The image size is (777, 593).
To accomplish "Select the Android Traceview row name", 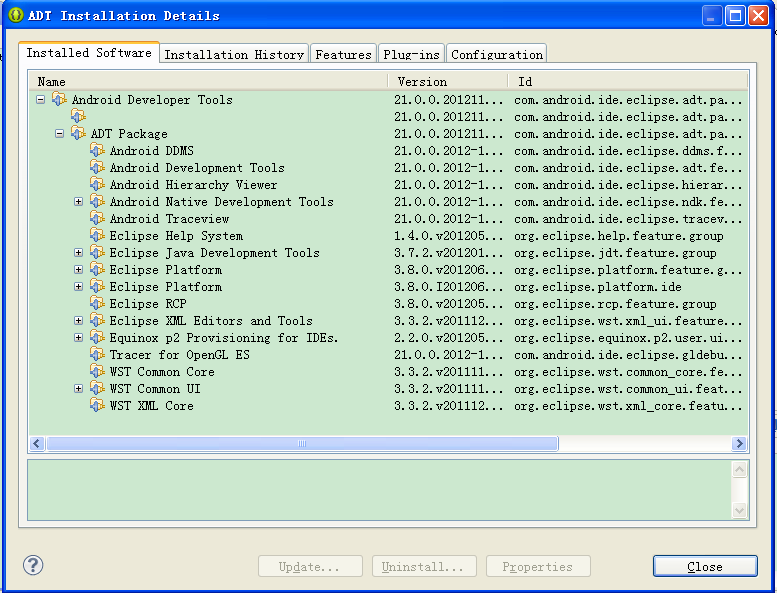I will (x=169, y=219).
